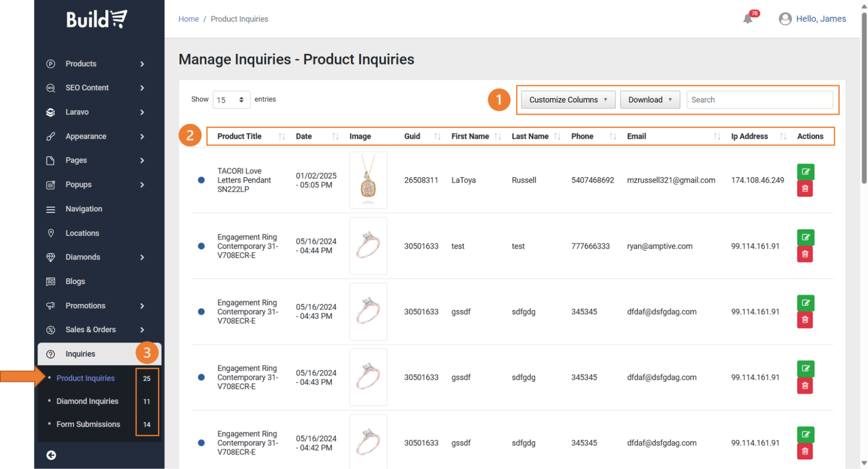Click the collapse sidebar arrow icon
The width and height of the screenshot is (868, 469).
pyautogui.click(x=51, y=455)
